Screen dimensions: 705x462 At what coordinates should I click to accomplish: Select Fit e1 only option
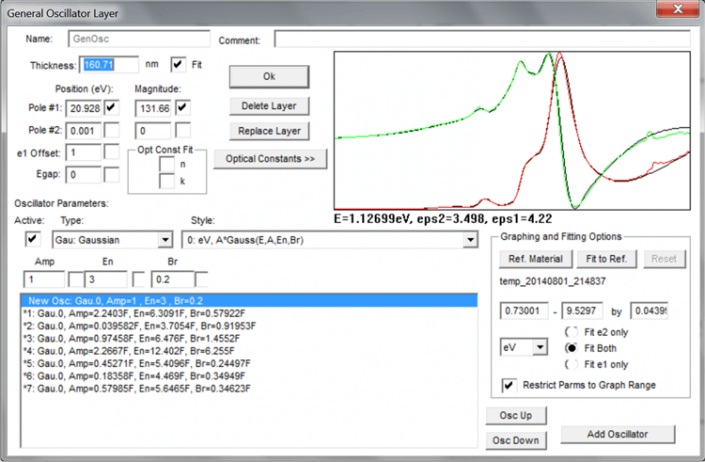coord(571,364)
